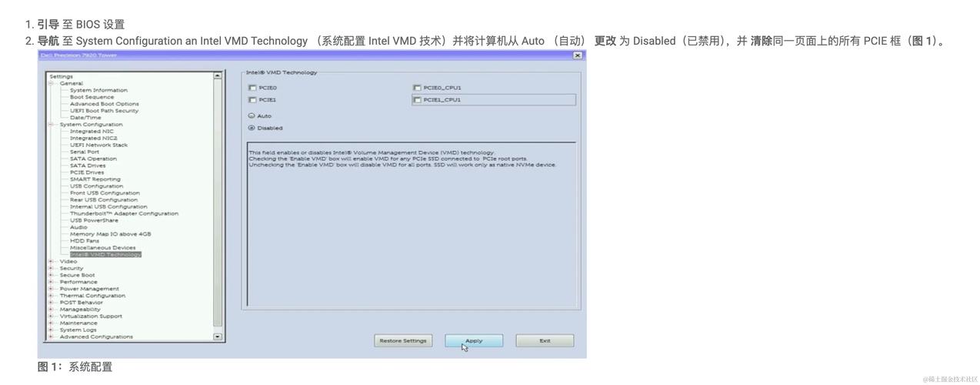Click settings tree scroll down arrow
Screen dimensions: 980x385
(217, 336)
